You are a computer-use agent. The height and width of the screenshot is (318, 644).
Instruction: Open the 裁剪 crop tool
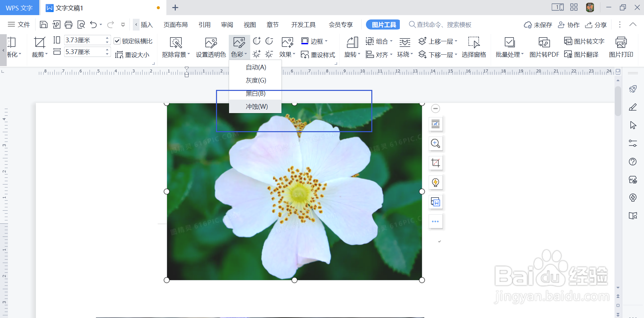(40, 47)
